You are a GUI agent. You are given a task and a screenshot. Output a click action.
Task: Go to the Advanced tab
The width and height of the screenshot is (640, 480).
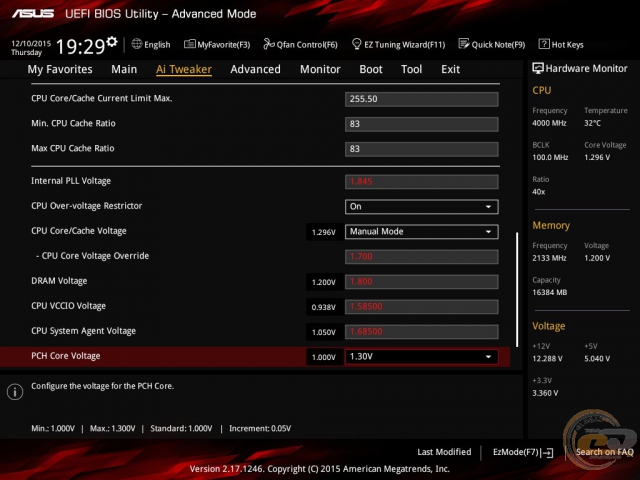coord(256,69)
